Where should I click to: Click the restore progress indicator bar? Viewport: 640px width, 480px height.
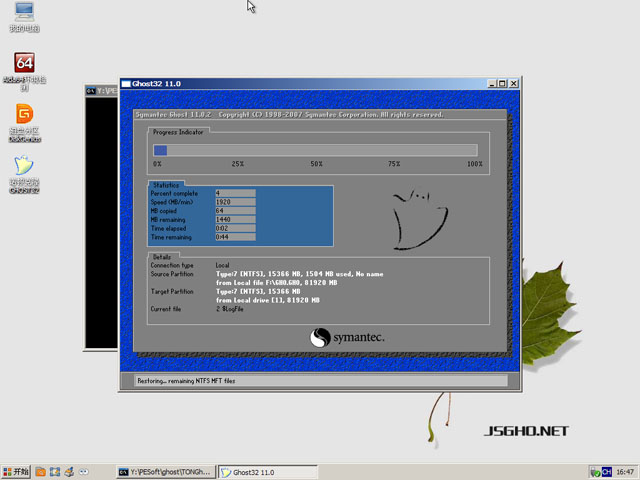pyautogui.click(x=315, y=150)
